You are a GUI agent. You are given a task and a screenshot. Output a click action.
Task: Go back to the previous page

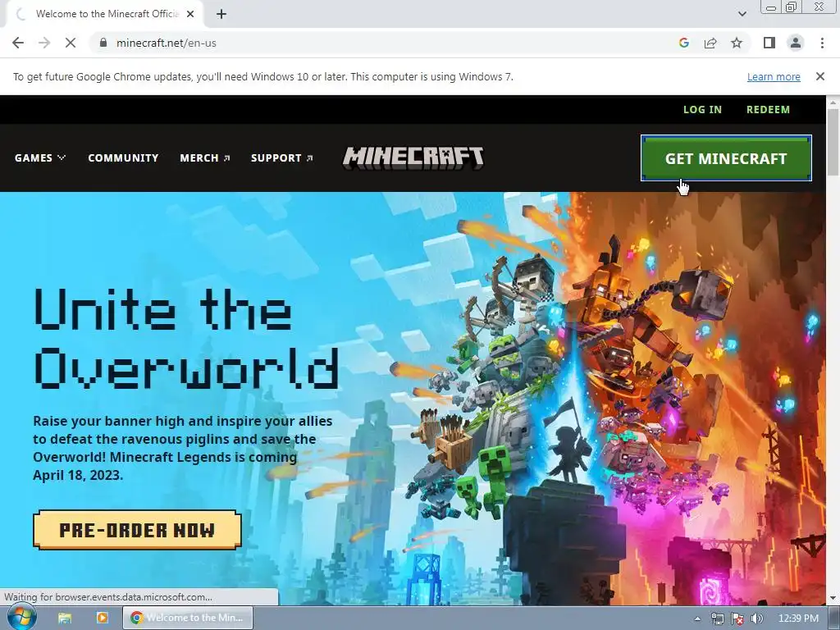(x=18, y=43)
